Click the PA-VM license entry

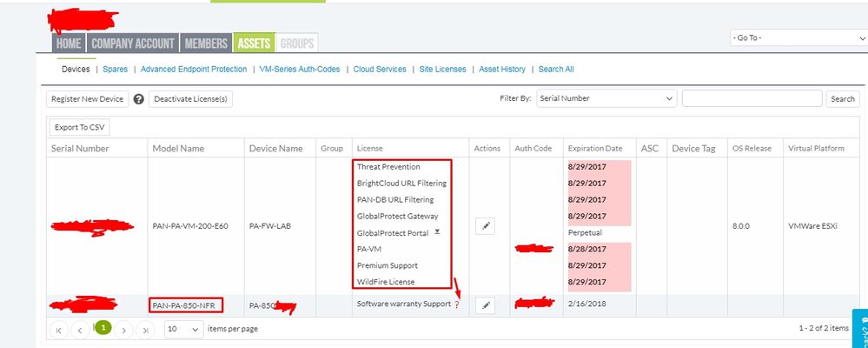(369, 249)
